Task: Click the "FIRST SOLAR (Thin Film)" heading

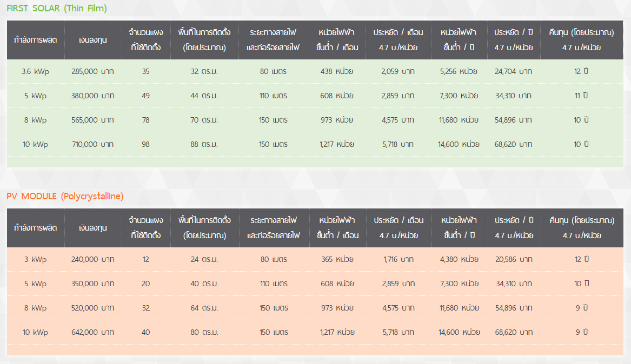Action: (57, 8)
